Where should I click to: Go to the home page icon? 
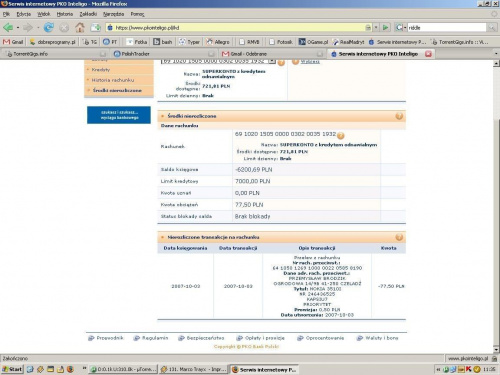click(x=80, y=27)
